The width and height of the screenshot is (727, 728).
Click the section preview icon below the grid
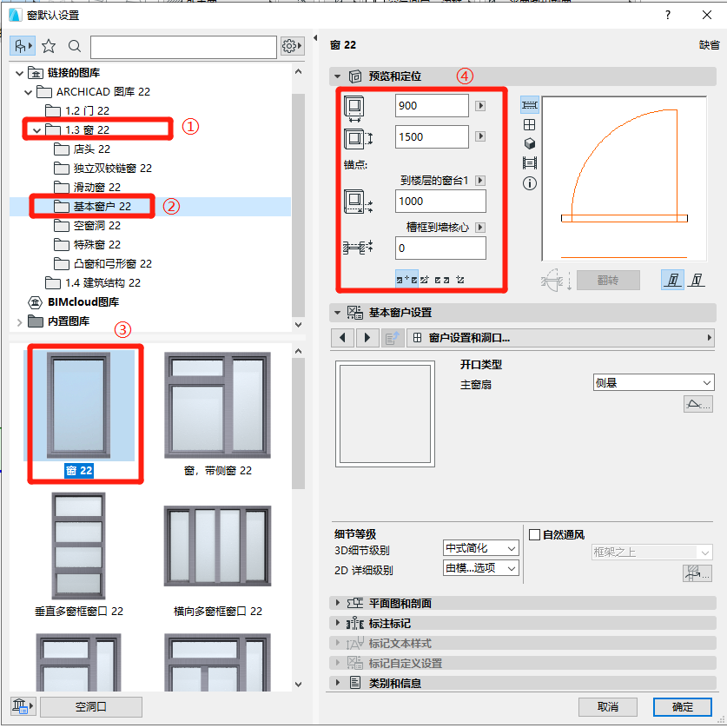(530, 162)
